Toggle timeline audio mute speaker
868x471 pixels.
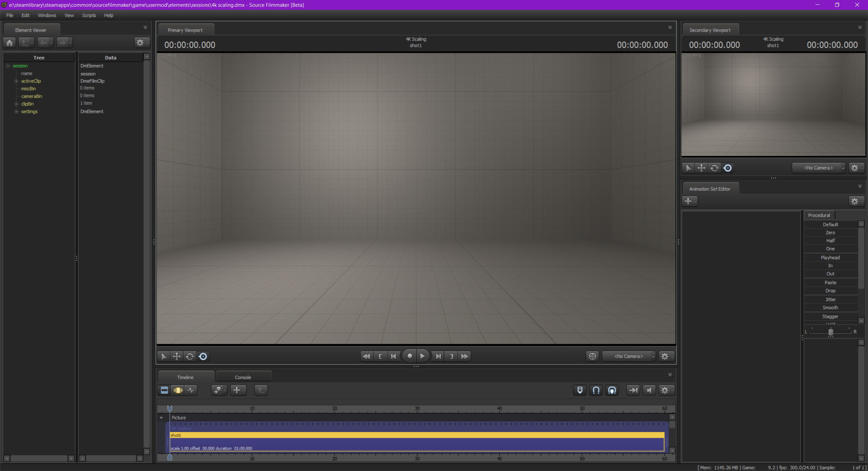pos(649,390)
